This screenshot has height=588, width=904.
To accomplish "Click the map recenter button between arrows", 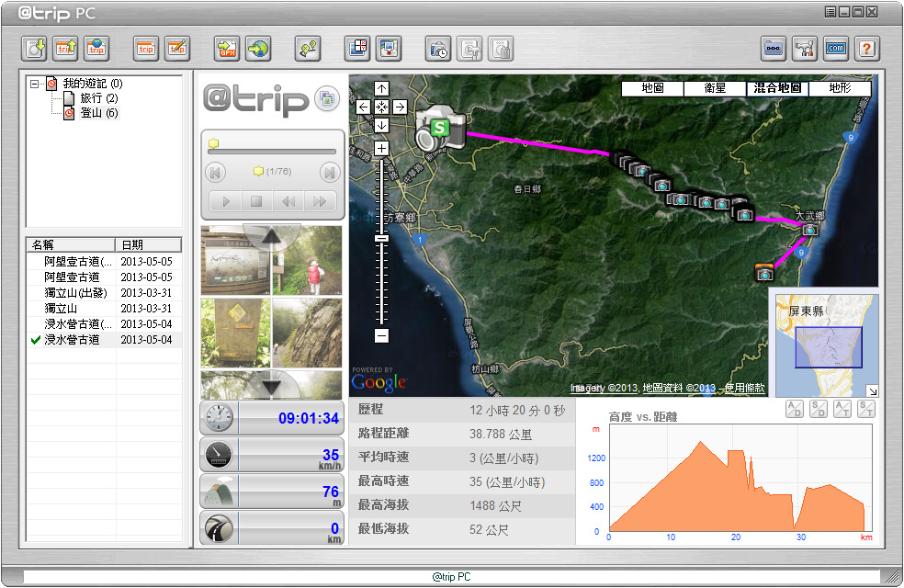I will pos(381,107).
